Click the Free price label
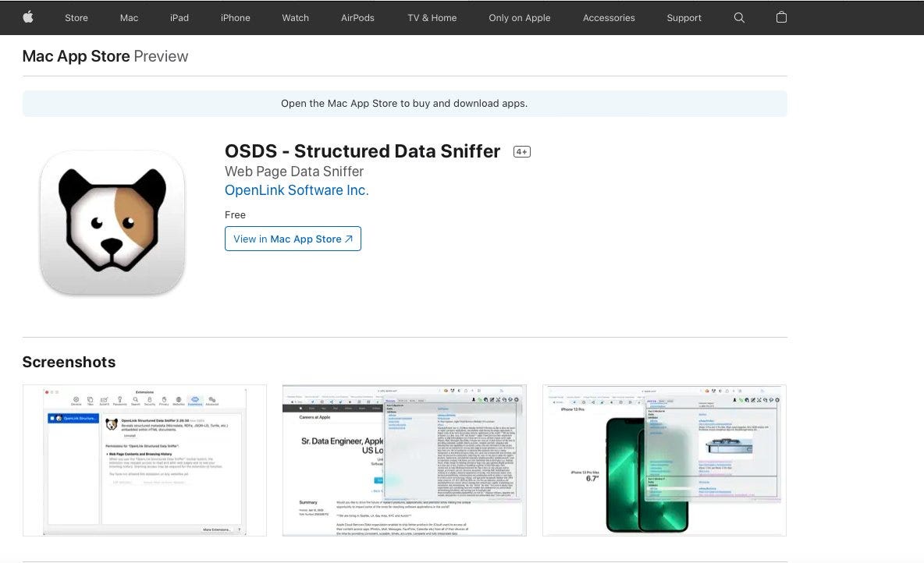Viewport: 924px width, 563px height. coord(235,215)
